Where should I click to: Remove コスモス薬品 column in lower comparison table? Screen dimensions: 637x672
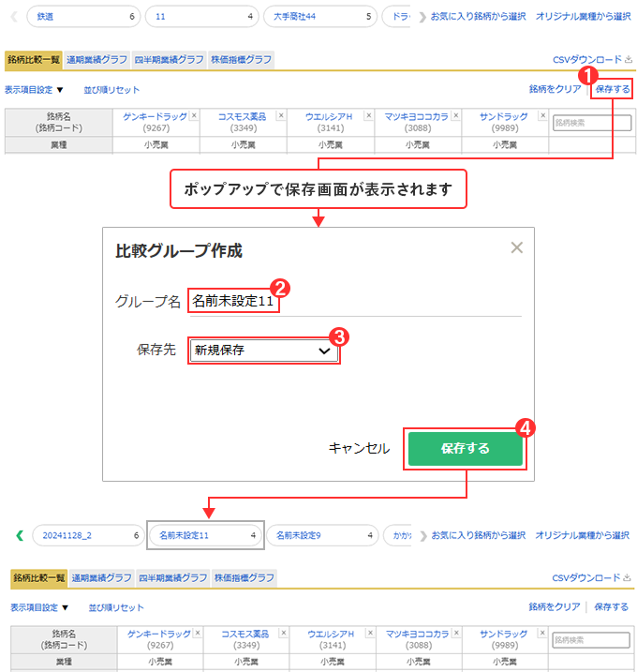click(284, 633)
